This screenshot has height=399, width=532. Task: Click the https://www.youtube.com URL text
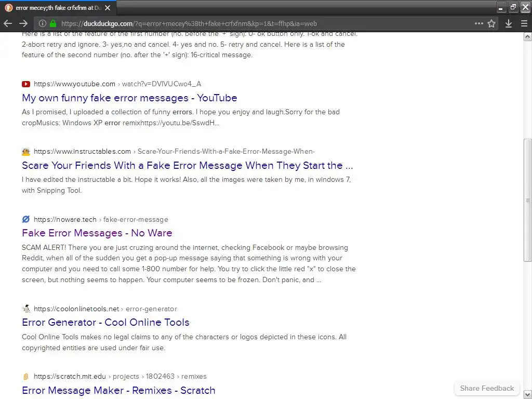click(75, 84)
